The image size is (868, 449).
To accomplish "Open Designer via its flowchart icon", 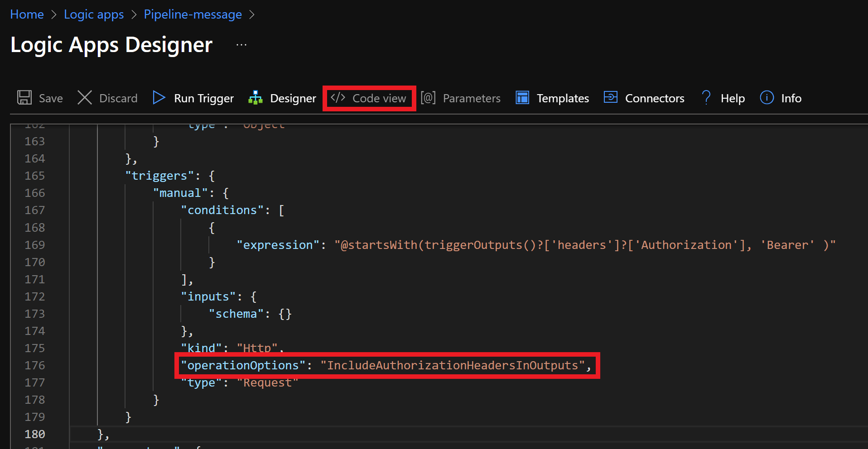I will coord(256,98).
